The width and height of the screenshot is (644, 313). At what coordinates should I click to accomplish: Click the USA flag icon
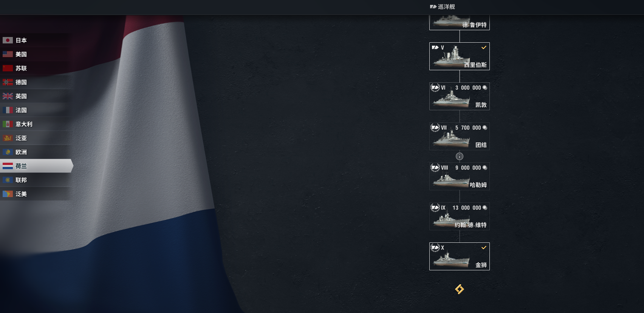[8, 54]
